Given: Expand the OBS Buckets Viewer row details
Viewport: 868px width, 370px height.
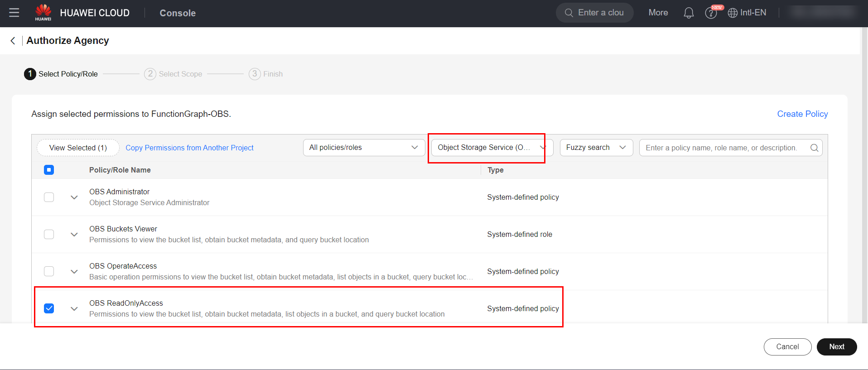Looking at the screenshot, I should tap(74, 235).
